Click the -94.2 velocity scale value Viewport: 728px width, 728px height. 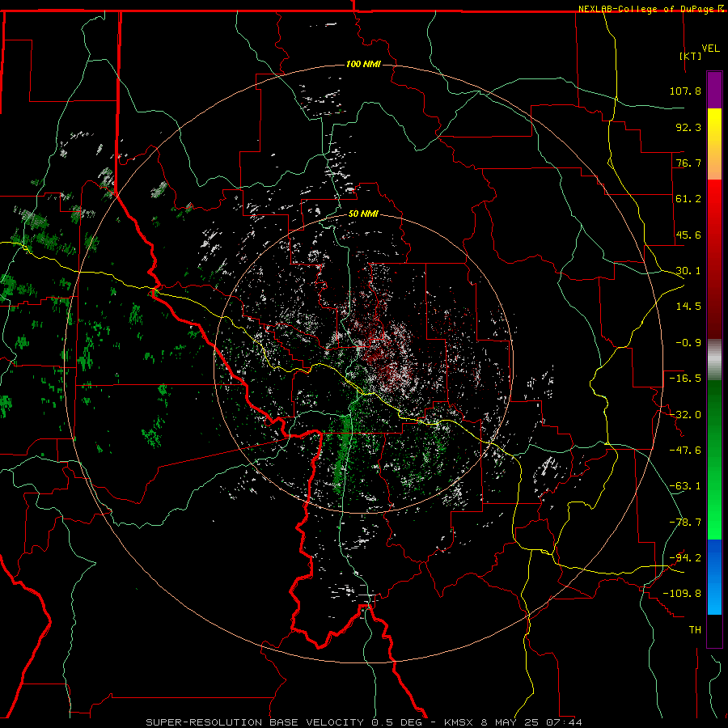pos(685,558)
